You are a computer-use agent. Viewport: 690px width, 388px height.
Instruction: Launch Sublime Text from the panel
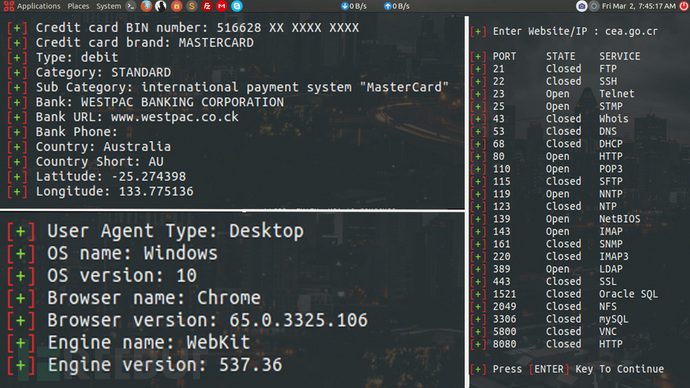(x=191, y=6)
